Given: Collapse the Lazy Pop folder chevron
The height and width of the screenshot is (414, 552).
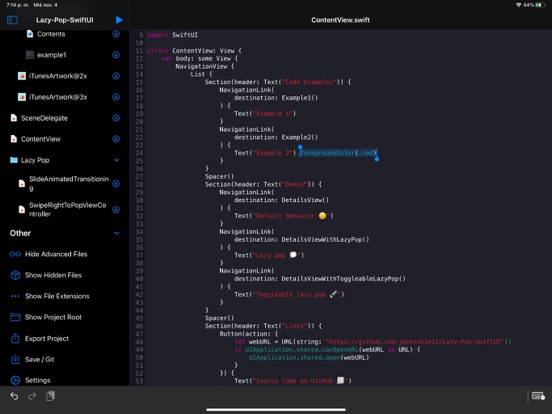Looking at the screenshot, I should 117,160.
